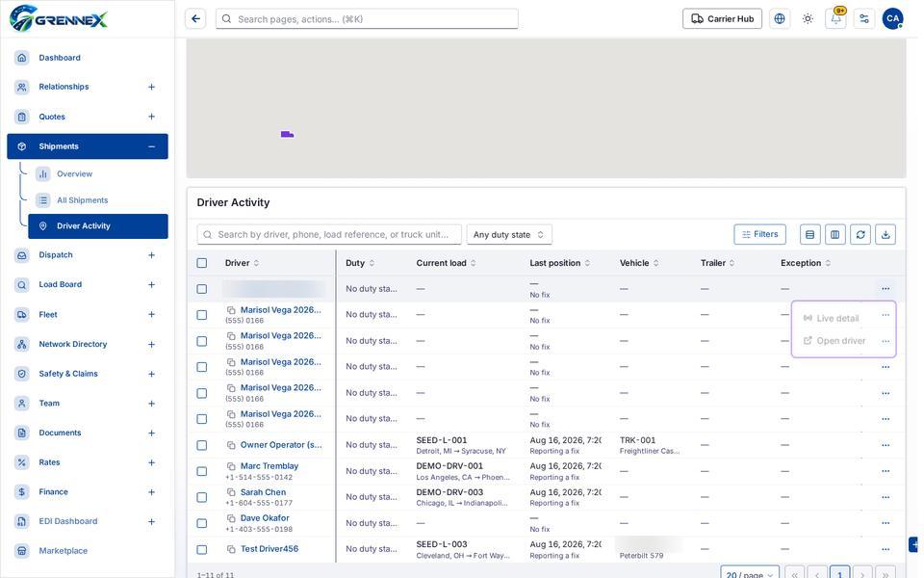
Task: Open the column visibility settings
Action: tap(835, 234)
